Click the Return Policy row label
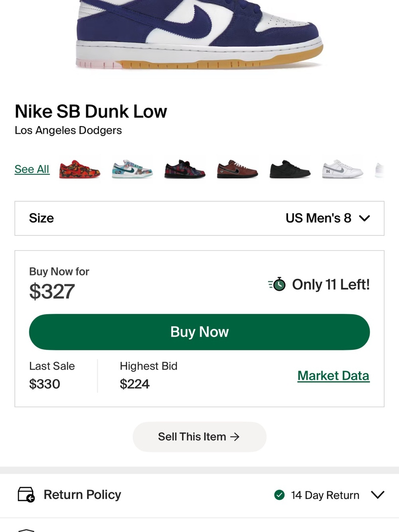This screenshot has width=399, height=532. click(x=82, y=494)
